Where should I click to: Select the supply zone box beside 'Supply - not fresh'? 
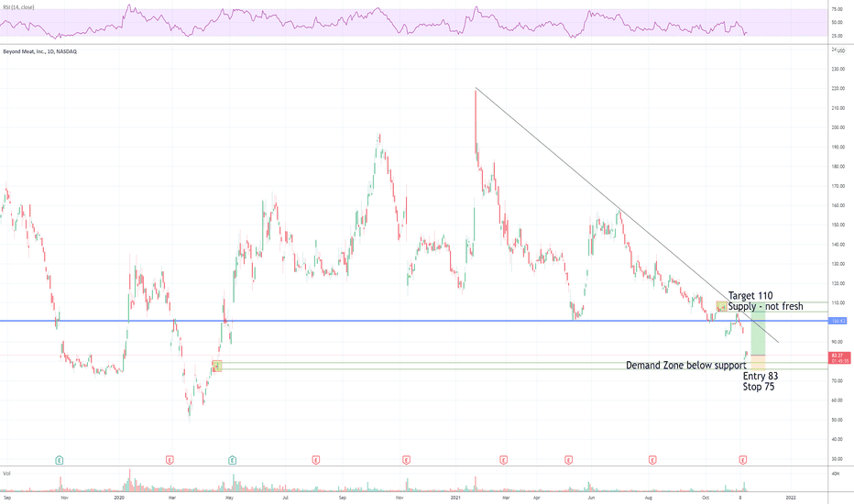click(x=722, y=307)
